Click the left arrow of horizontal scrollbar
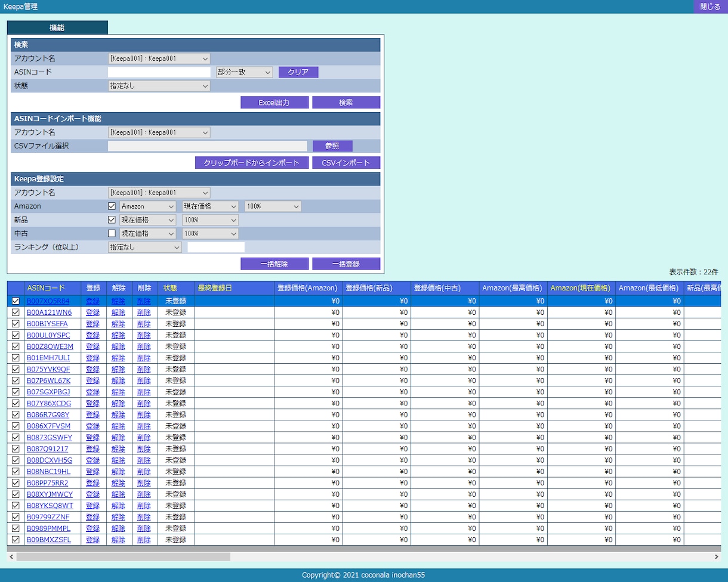Viewport: 728px width, 582px height. tap(11, 556)
